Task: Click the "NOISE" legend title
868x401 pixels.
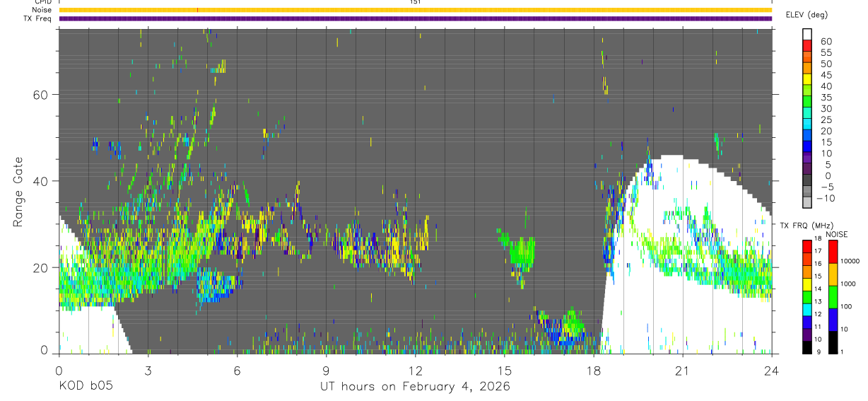Action: tap(836, 234)
